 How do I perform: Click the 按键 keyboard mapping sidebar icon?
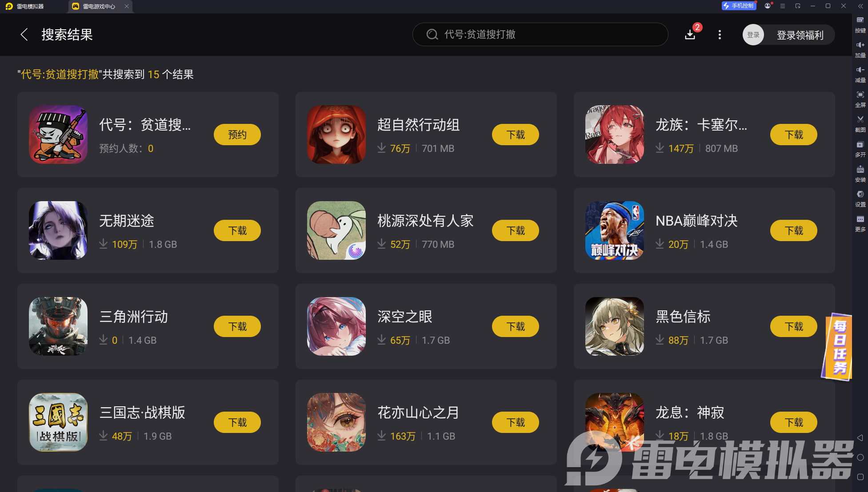860,24
